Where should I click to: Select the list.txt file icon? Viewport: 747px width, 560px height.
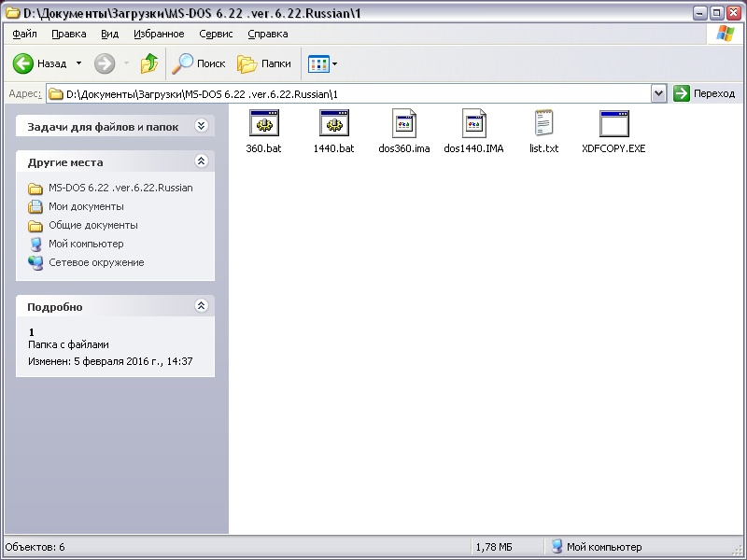(543, 123)
